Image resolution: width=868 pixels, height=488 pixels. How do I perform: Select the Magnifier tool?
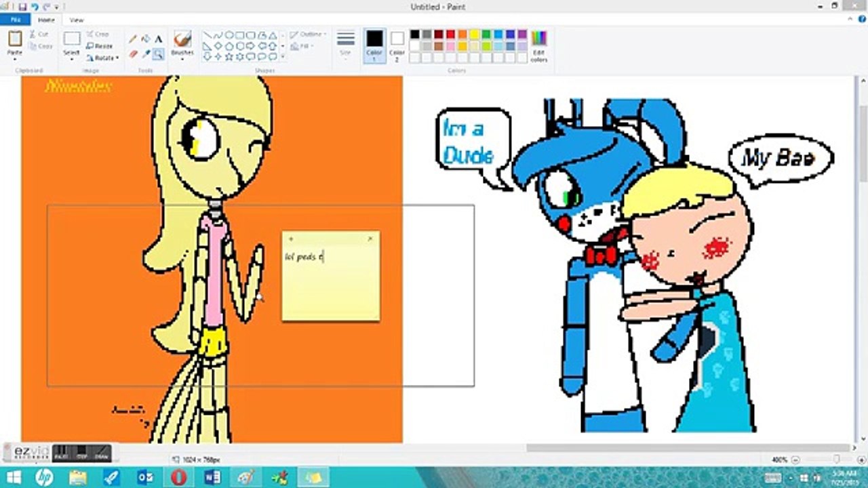158,54
